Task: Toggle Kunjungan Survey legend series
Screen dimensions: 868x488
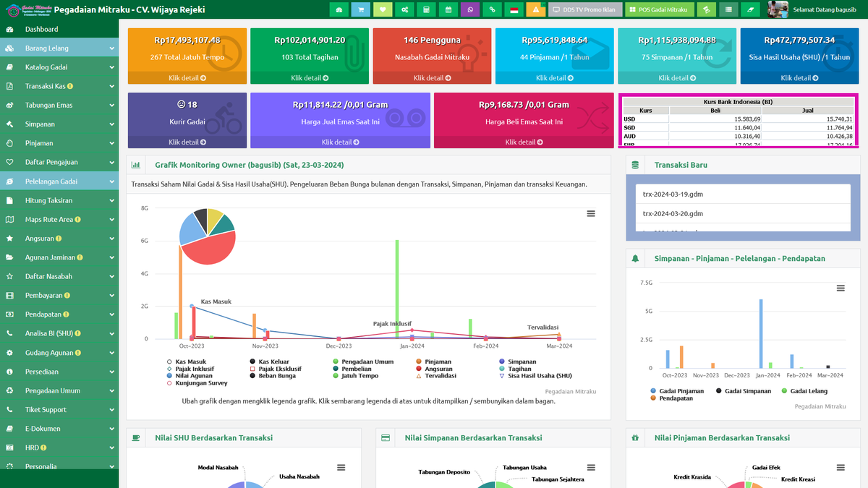Action: click(197, 383)
